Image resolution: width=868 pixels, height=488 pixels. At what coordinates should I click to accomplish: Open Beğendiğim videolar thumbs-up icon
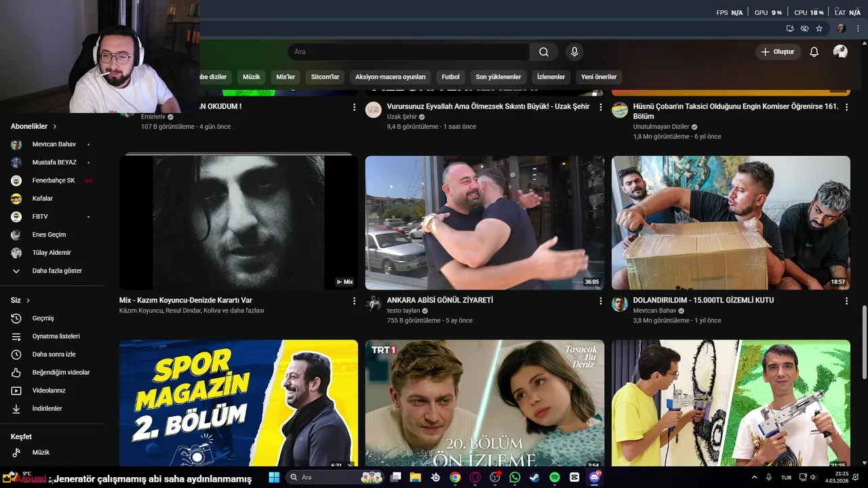pos(16,372)
